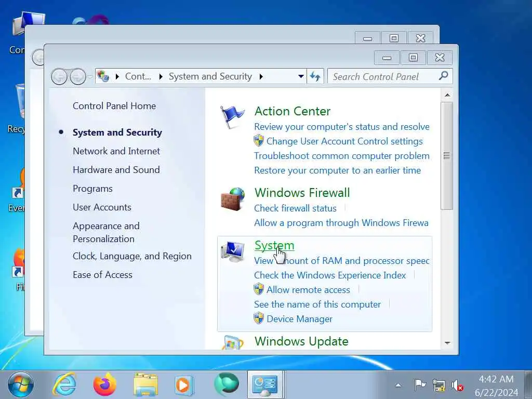The height and width of the screenshot is (399, 532).
Task: Click View amount of RAM and processor speed
Action: pyautogui.click(x=342, y=261)
